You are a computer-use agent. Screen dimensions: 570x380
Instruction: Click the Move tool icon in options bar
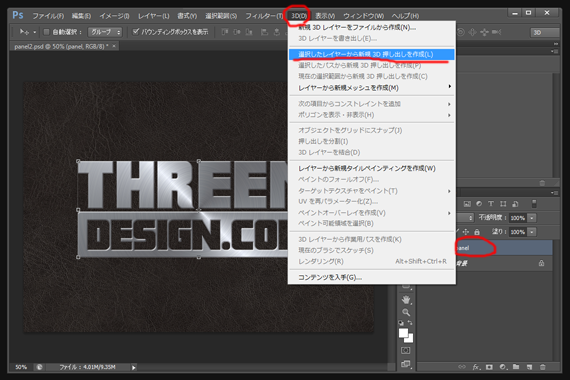[x=24, y=32]
